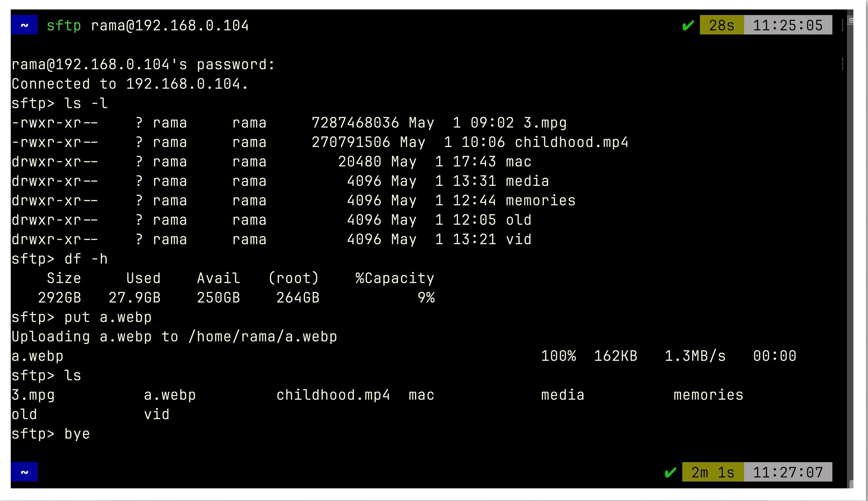Click the 3.mpg filename in long listing

point(545,123)
